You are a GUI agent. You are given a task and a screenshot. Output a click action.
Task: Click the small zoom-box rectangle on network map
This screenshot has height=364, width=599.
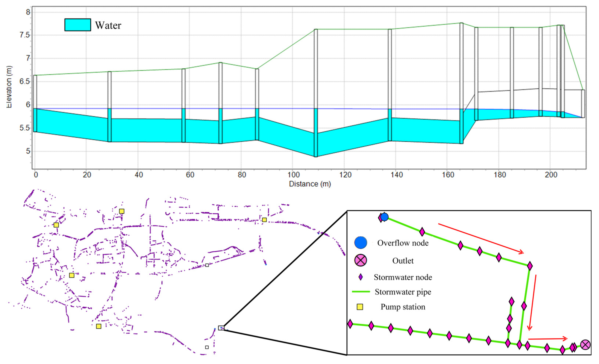coord(221,328)
